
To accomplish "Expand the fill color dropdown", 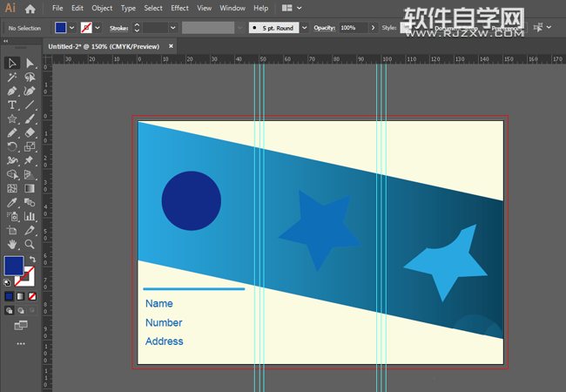I will [x=72, y=28].
